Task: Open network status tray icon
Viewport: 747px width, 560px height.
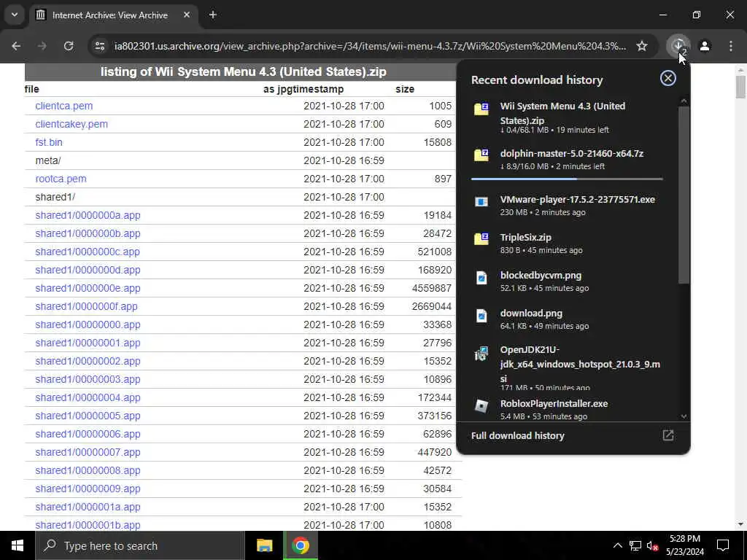Action: pos(635,545)
